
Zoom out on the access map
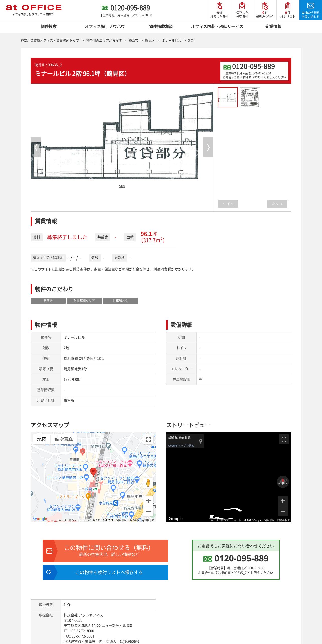coord(148,511)
